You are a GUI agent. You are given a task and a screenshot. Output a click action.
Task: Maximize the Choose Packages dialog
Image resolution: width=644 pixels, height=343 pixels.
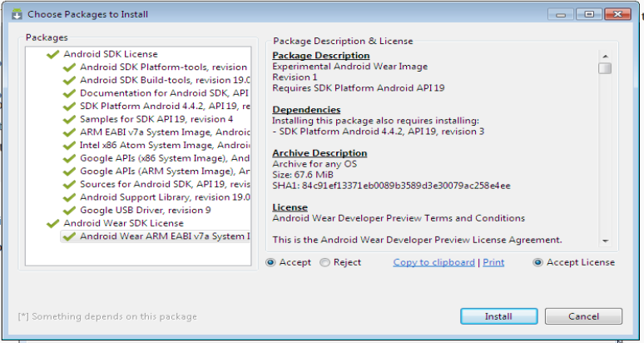coord(589,14)
